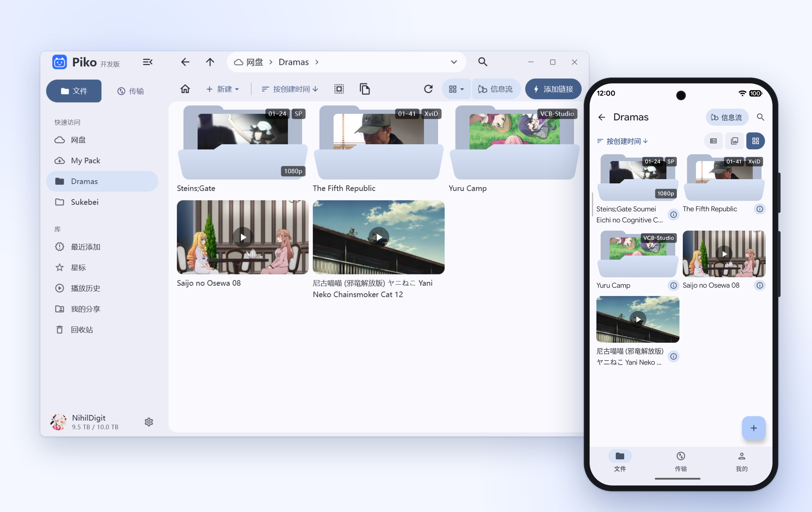
Task: Toggle 信息流 feed in phone header
Action: (x=727, y=117)
